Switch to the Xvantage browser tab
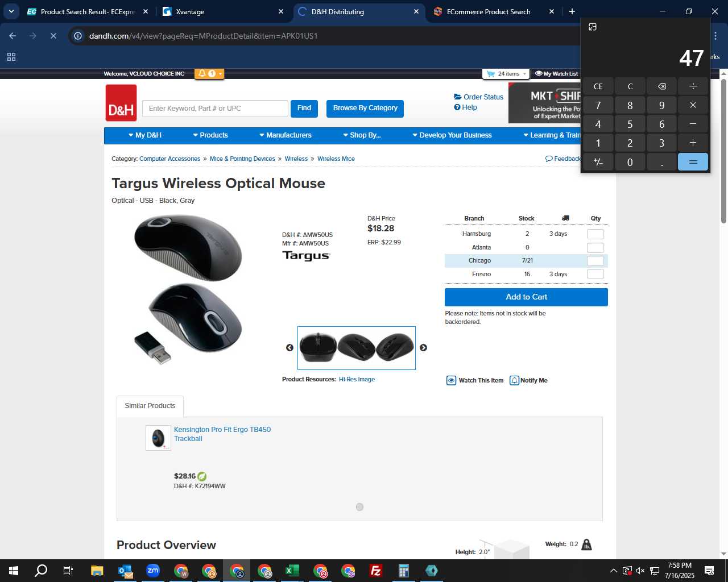 pyautogui.click(x=223, y=11)
